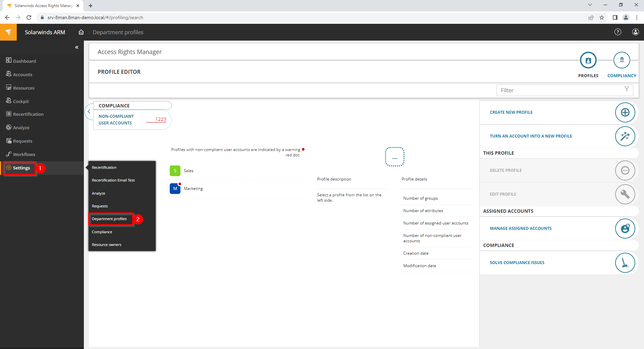Click the filter funnel icon
The image size is (644, 349).
[627, 89]
